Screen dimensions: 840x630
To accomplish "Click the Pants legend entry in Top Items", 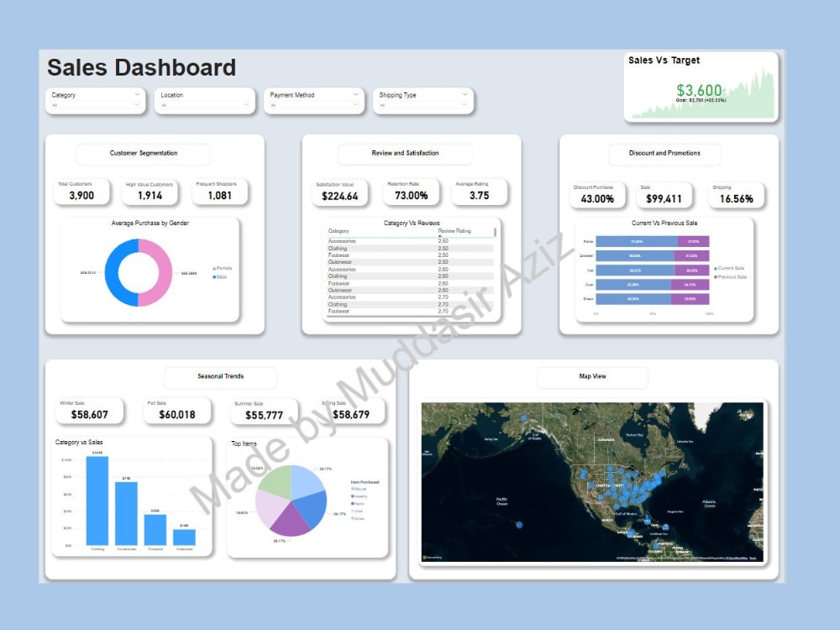I will click(x=358, y=504).
